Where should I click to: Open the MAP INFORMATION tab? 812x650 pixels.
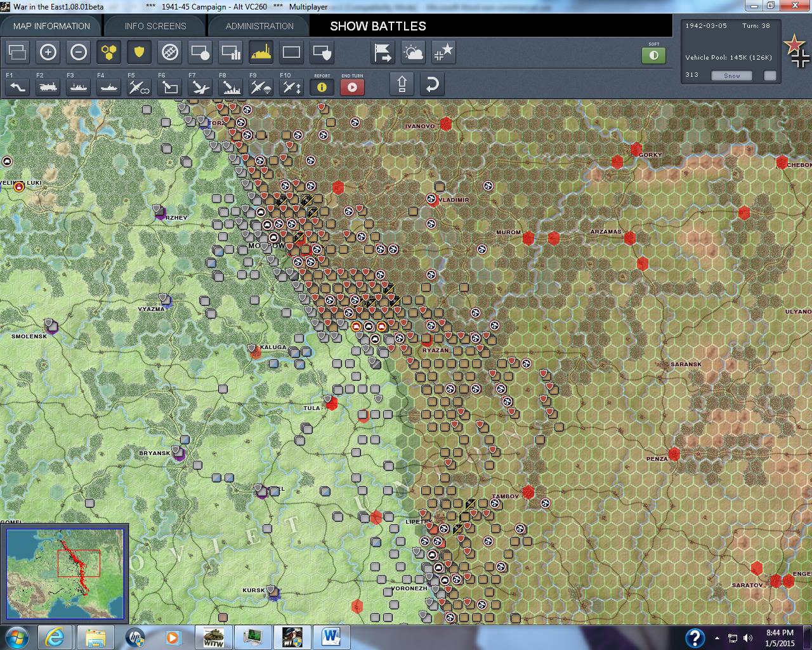(x=51, y=26)
